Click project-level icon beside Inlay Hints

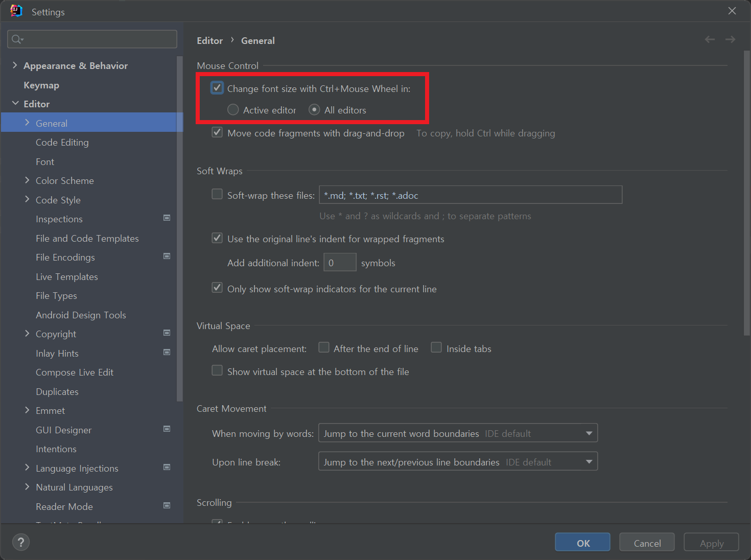pyautogui.click(x=167, y=352)
